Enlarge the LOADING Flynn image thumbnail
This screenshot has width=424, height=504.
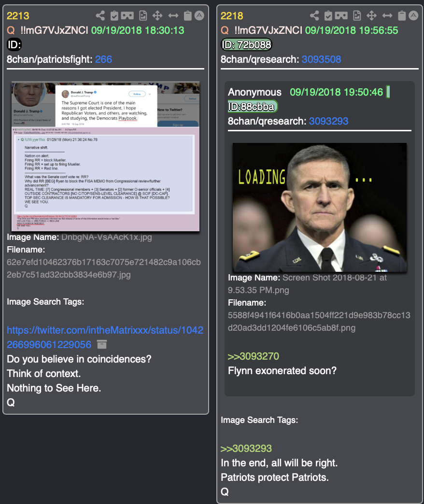320,207
